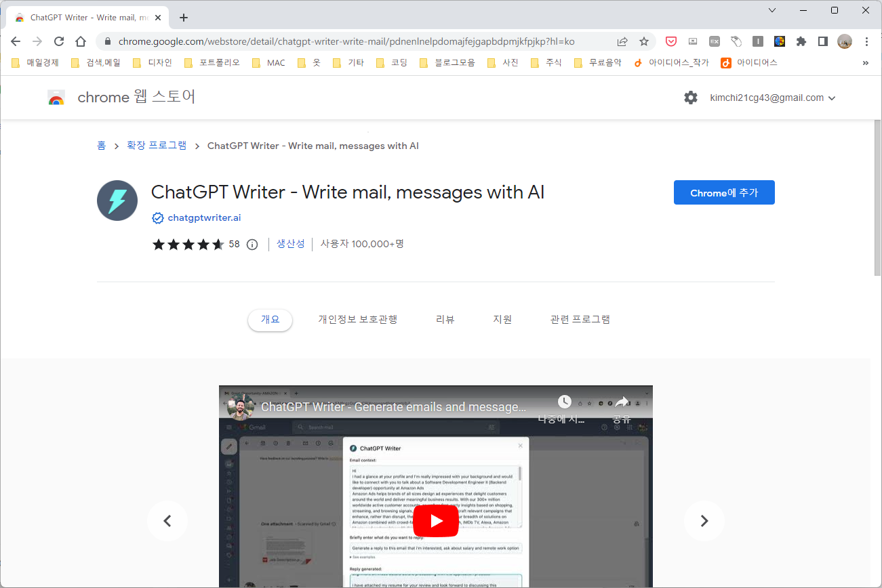Screen dimensions: 882x588
Task: Switch to the 개인정보 보호관행 tab
Action: (358, 320)
